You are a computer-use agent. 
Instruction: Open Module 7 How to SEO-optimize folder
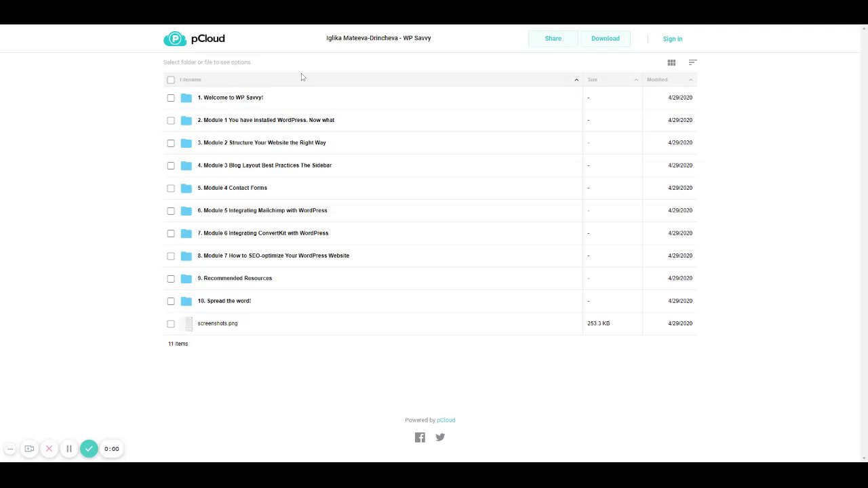click(x=273, y=256)
